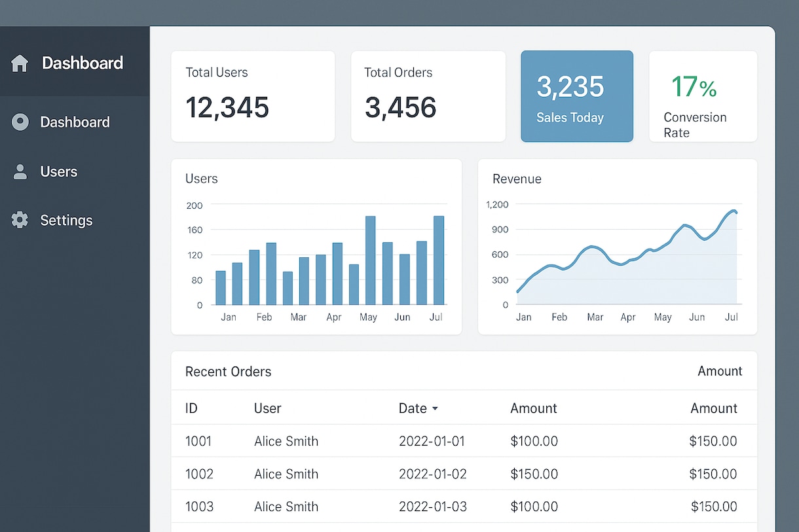Click the gear icon for Settings
The width and height of the screenshot is (799, 532).
point(20,221)
